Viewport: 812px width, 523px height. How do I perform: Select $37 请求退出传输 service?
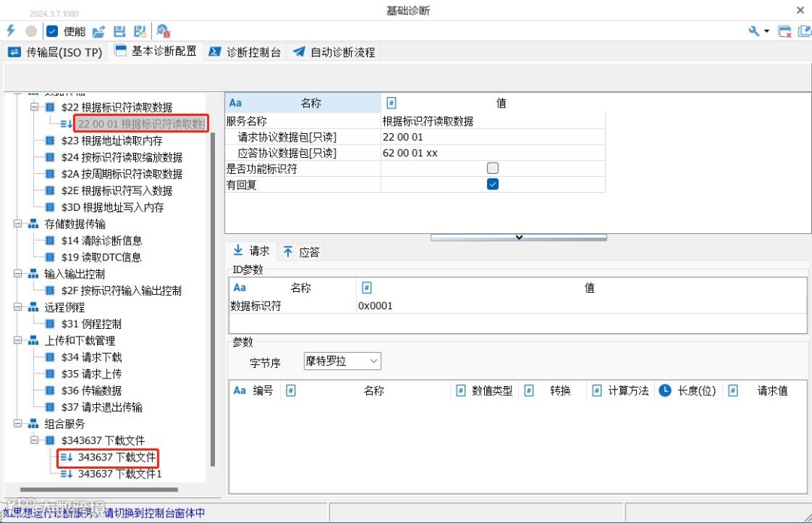point(101,407)
